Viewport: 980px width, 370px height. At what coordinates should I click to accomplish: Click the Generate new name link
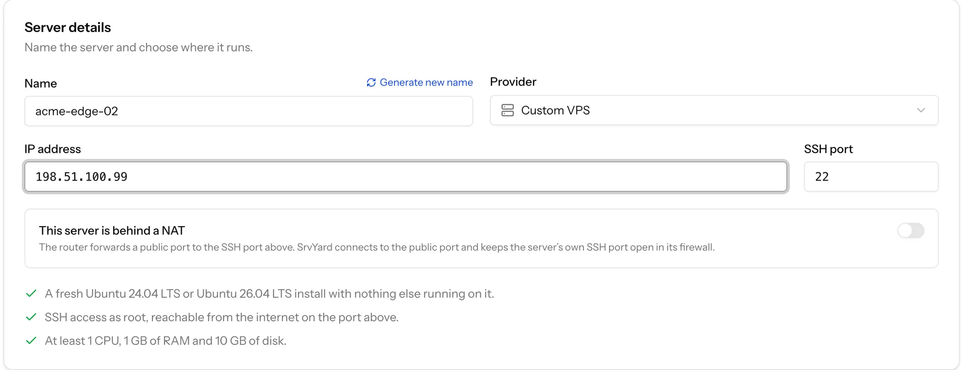[x=420, y=82]
